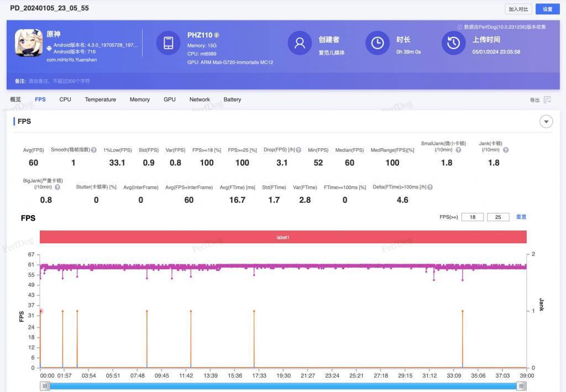Click info icon next to PHZ110

(217, 35)
